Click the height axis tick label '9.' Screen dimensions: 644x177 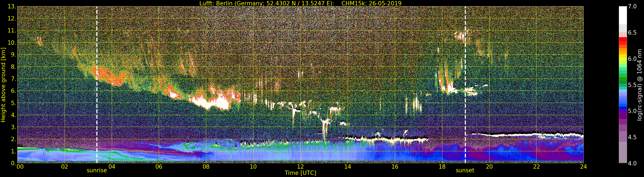13,55
